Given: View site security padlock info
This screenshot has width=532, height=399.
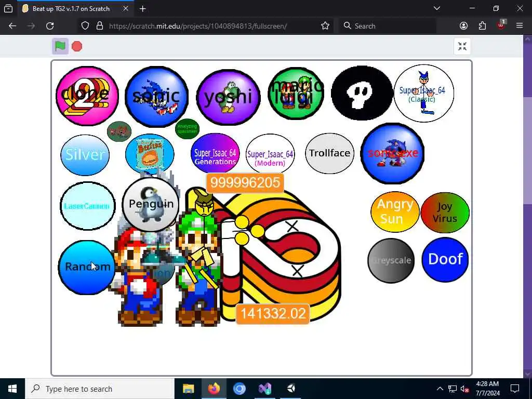Looking at the screenshot, I should (99, 26).
